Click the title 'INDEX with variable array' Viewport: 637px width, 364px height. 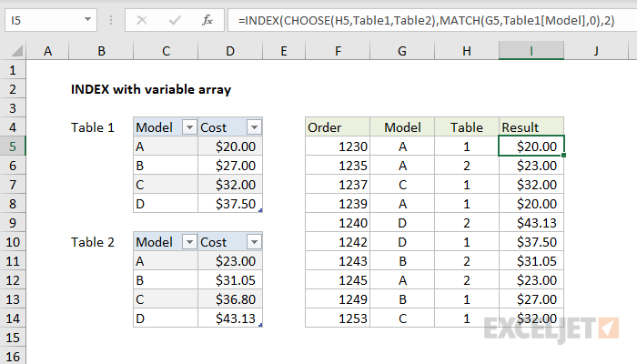151,89
